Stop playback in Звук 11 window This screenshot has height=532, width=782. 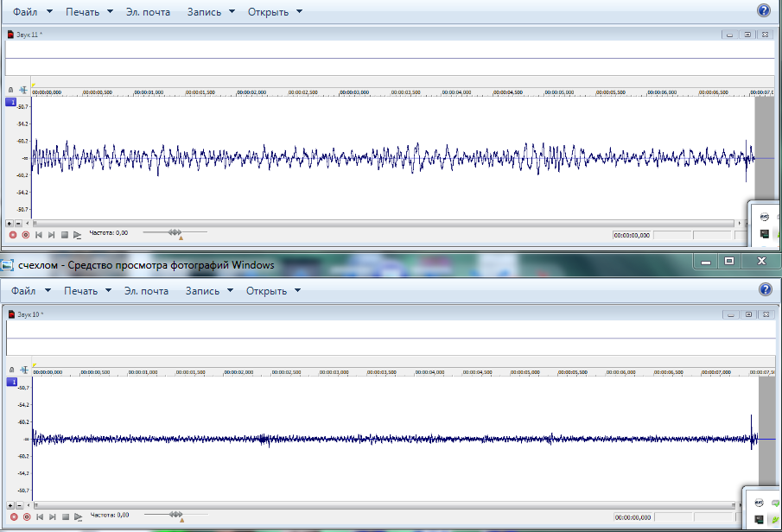pyautogui.click(x=64, y=235)
